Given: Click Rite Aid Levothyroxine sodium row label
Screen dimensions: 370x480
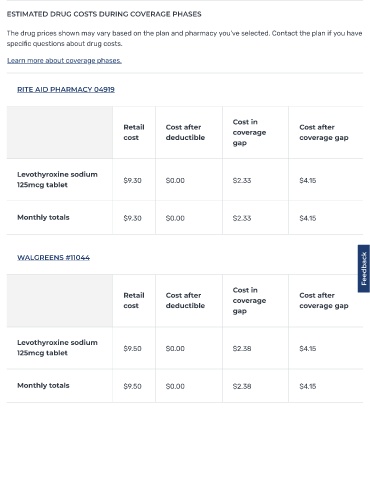Looking at the screenshot, I should pos(57,179).
